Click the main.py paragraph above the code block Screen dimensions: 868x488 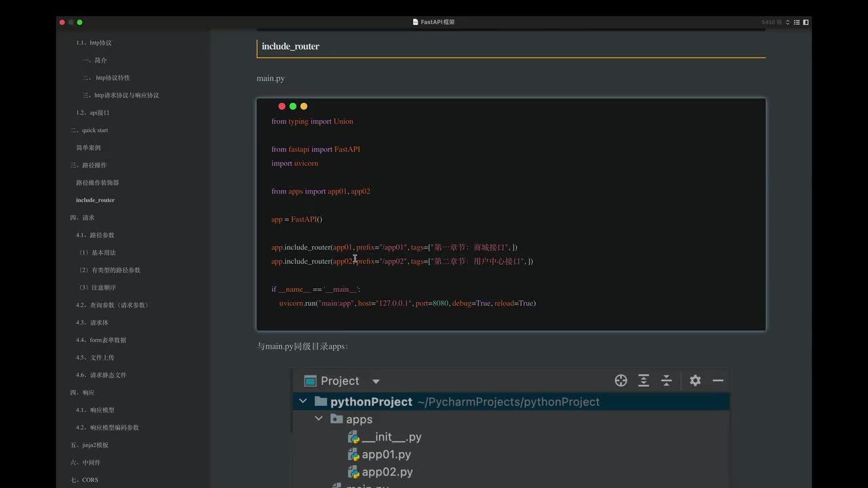pyautogui.click(x=271, y=79)
